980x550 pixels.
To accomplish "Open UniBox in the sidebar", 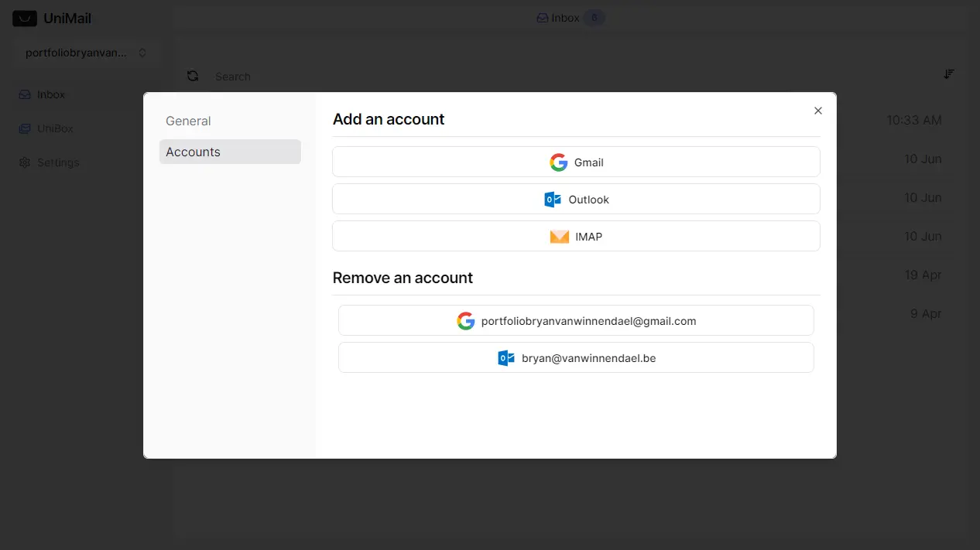I will point(86,128).
